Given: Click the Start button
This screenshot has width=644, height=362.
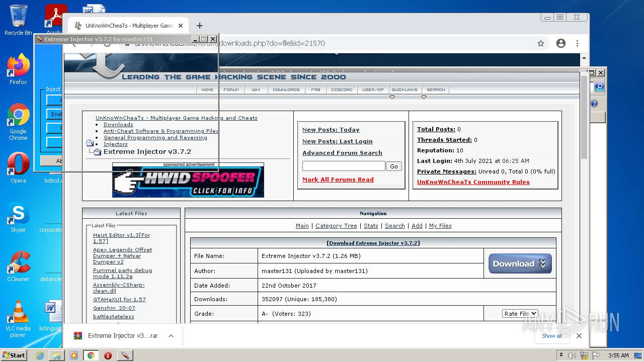Looking at the screenshot, I should point(14,355).
